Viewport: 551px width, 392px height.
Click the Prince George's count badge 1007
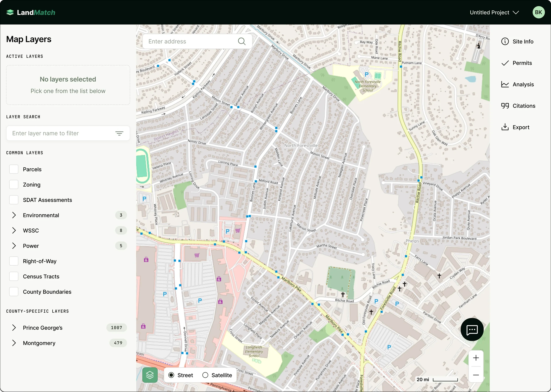(117, 328)
